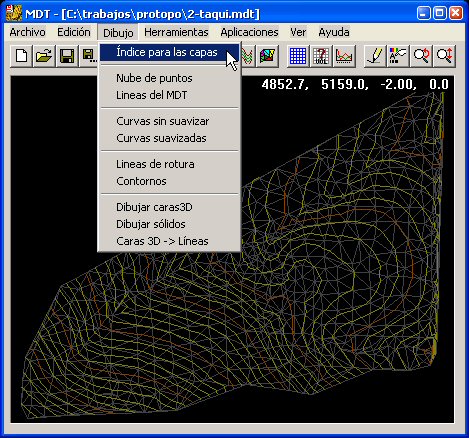The width and height of the screenshot is (469, 438).
Task: Select the pencil drawing tool icon
Action: tap(375, 56)
